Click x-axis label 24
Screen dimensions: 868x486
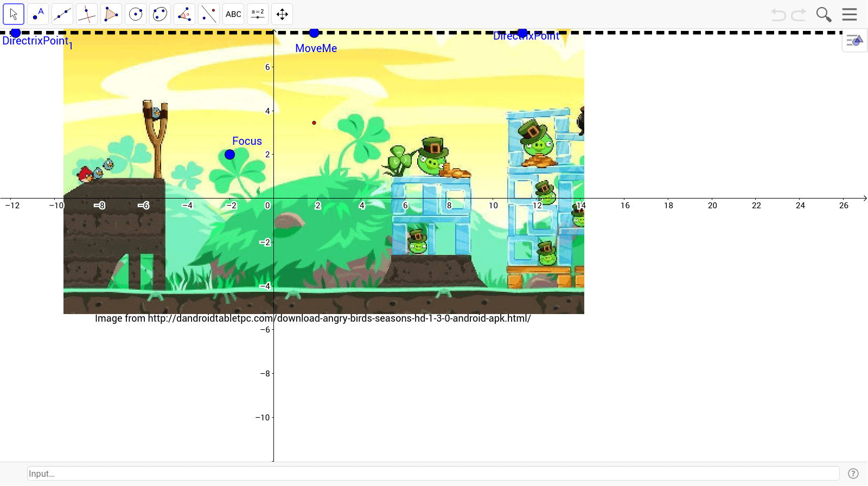click(800, 206)
